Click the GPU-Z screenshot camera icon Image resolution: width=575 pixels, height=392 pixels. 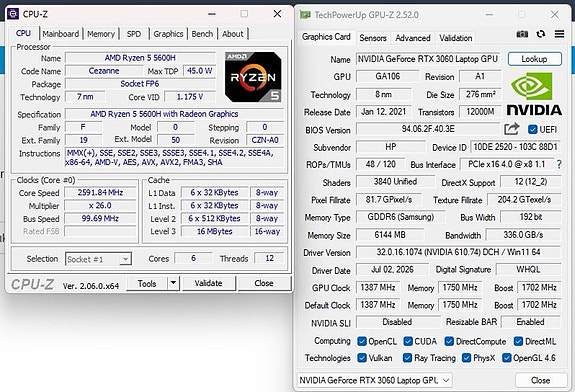click(x=522, y=34)
